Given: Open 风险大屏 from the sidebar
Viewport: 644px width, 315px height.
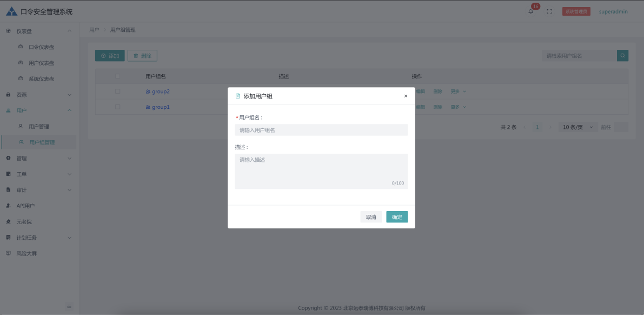Looking at the screenshot, I should tap(27, 253).
